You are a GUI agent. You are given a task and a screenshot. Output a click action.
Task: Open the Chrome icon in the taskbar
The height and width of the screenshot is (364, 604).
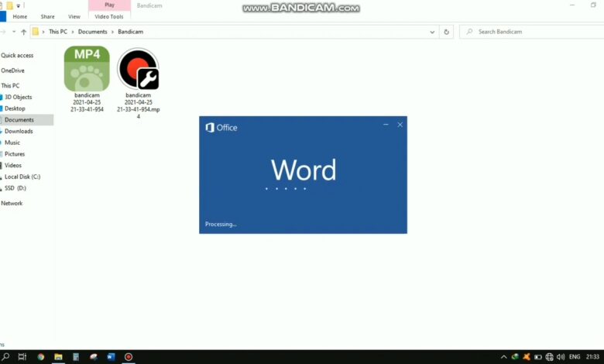point(41,357)
